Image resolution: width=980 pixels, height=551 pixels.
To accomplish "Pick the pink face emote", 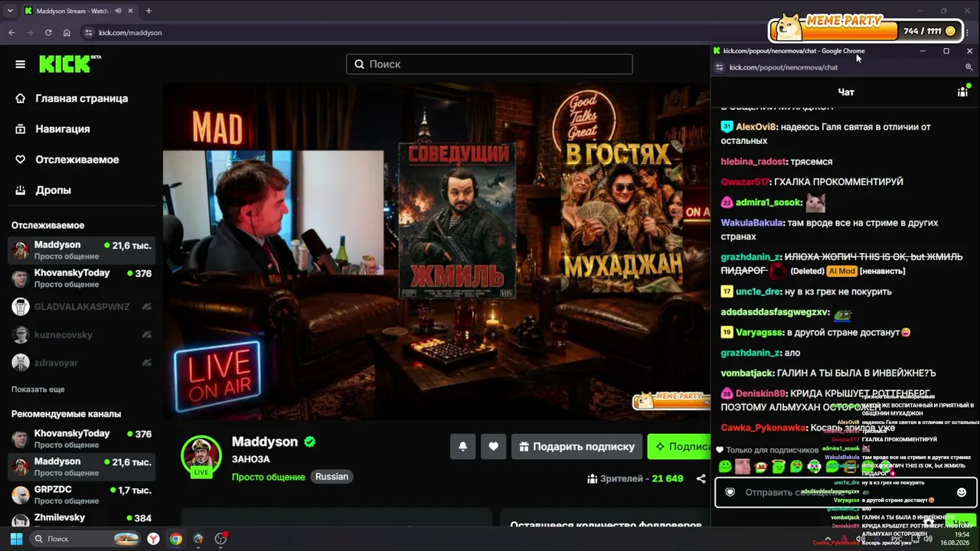I will (x=743, y=466).
